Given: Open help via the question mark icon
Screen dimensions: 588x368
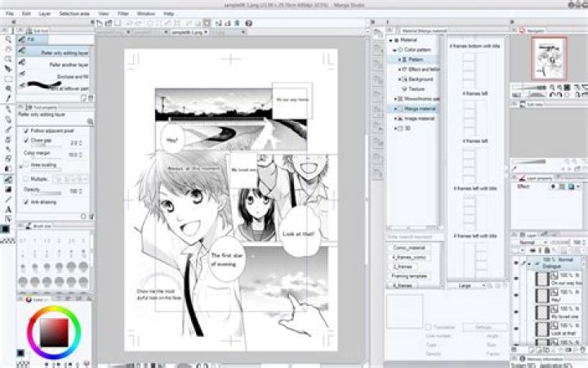Looking at the screenshot, I should click(x=248, y=23).
